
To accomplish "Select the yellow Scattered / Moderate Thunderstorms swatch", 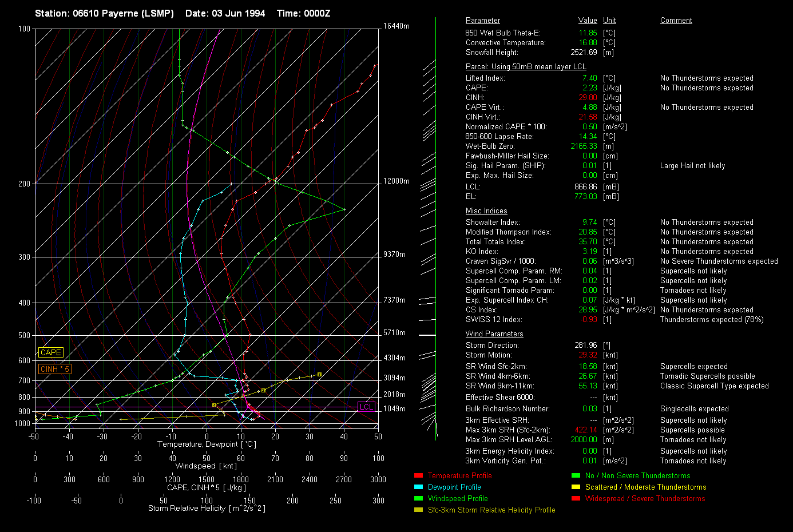I will pos(576,487).
